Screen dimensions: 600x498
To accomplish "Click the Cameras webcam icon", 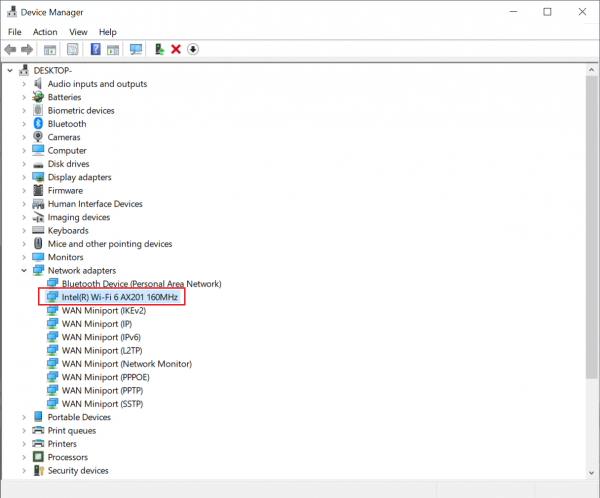I will 38,137.
